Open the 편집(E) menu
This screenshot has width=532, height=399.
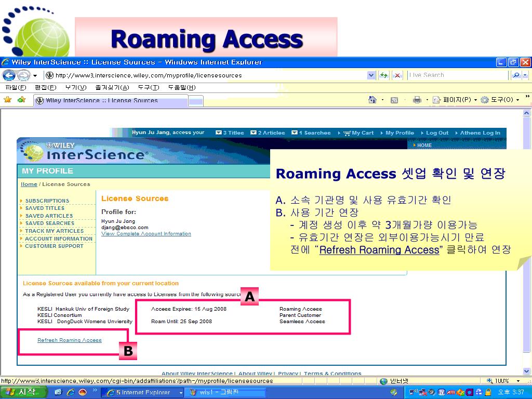46,87
